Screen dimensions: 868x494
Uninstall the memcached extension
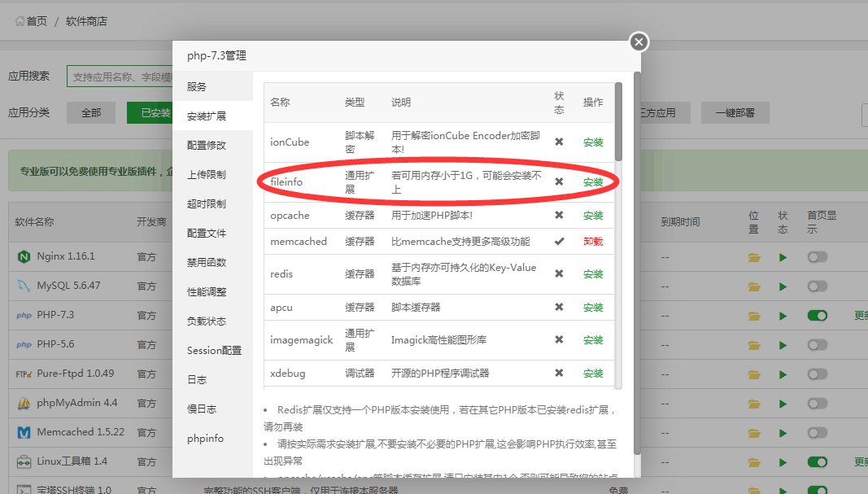[x=593, y=242]
